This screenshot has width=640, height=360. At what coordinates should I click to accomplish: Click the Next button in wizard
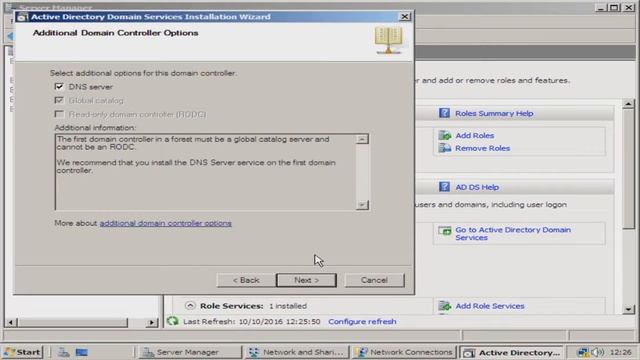[306, 280]
